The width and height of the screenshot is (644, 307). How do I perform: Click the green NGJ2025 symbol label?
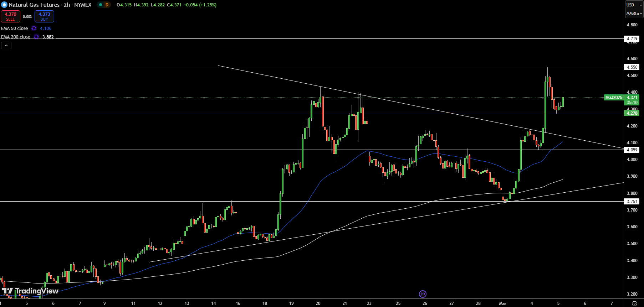(x=614, y=97)
